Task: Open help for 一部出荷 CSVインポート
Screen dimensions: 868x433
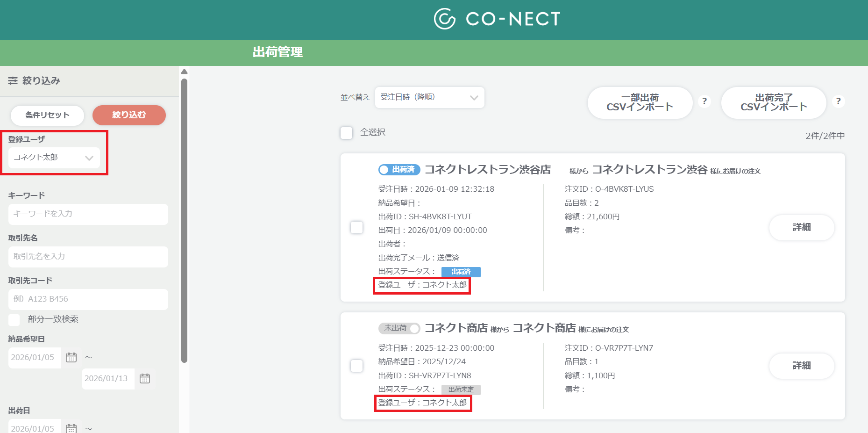Action: coord(704,101)
